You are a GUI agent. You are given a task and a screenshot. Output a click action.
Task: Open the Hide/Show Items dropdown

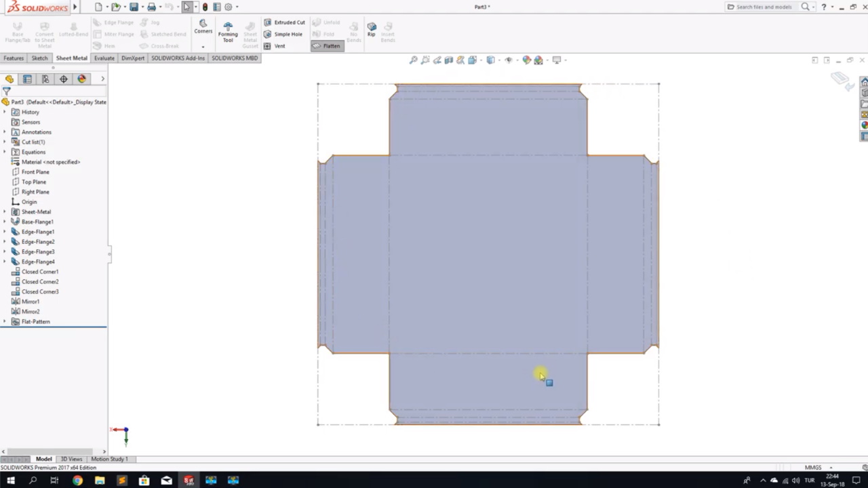[x=509, y=60]
